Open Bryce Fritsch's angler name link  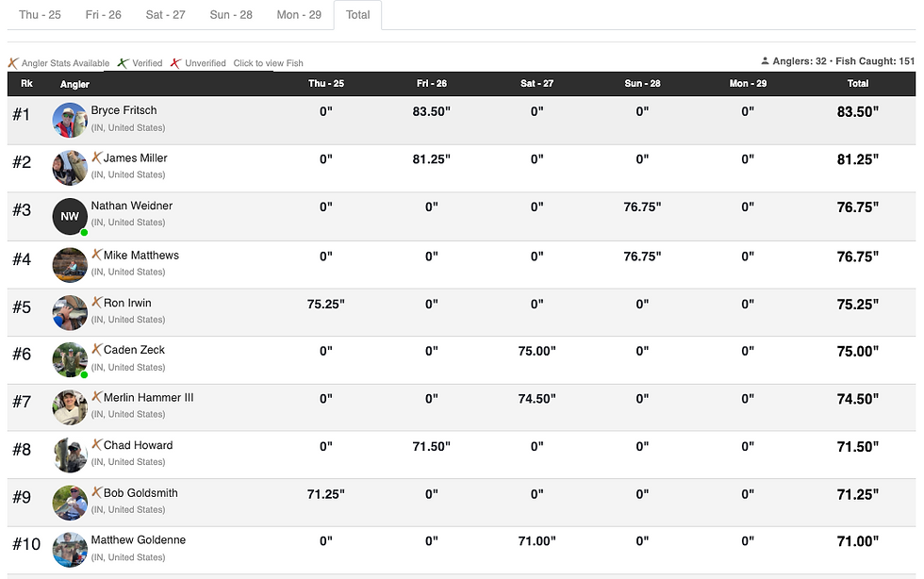124,110
